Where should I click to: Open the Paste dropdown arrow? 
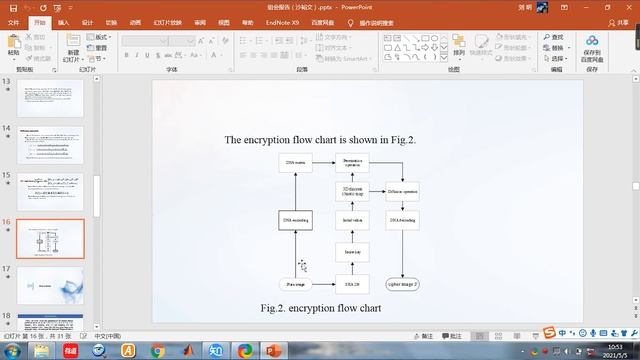(13, 59)
